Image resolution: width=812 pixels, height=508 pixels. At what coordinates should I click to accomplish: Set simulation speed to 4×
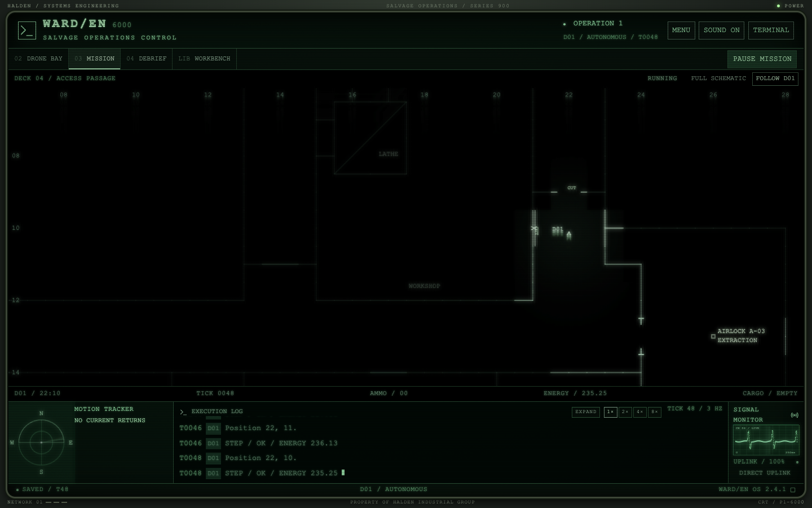tap(639, 412)
